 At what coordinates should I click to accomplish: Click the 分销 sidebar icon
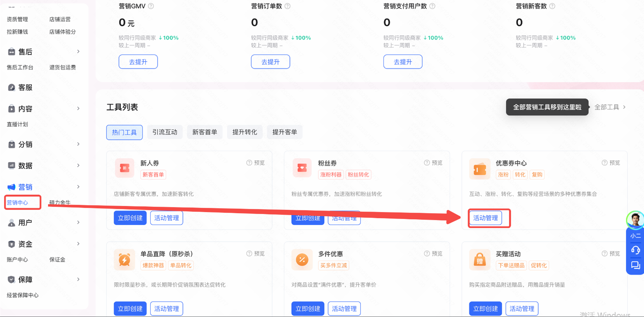(12, 145)
